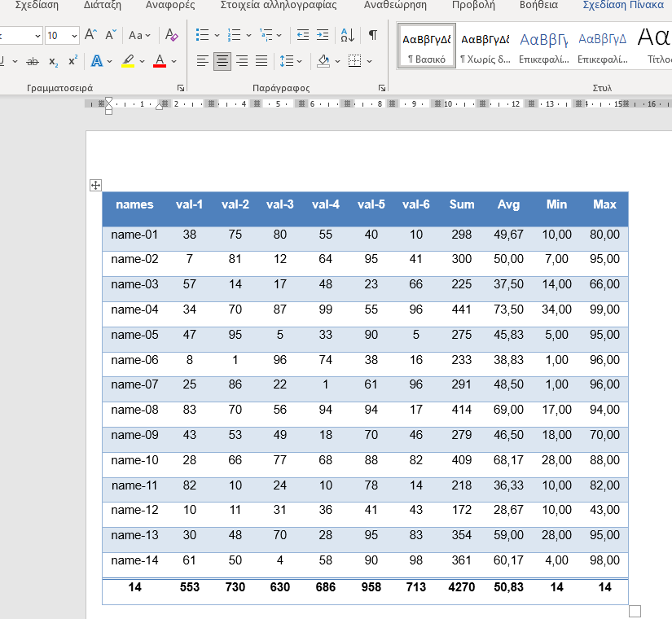
Task: Open the change case dropdown
Action: click(x=140, y=35)
